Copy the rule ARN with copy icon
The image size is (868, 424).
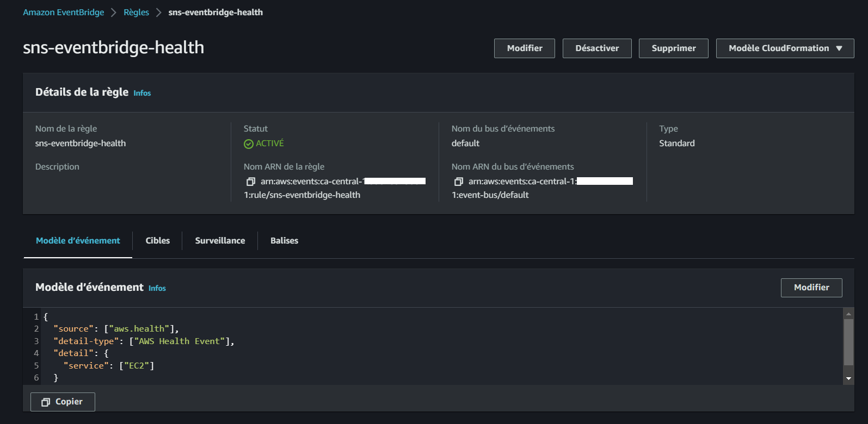point(251,182)
